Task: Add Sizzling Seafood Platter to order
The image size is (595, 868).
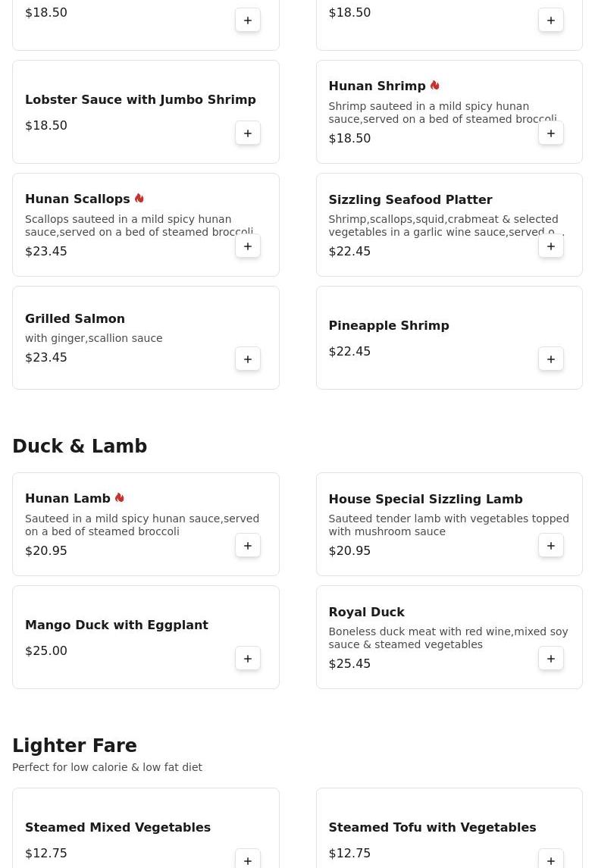Action: (551, 246)
